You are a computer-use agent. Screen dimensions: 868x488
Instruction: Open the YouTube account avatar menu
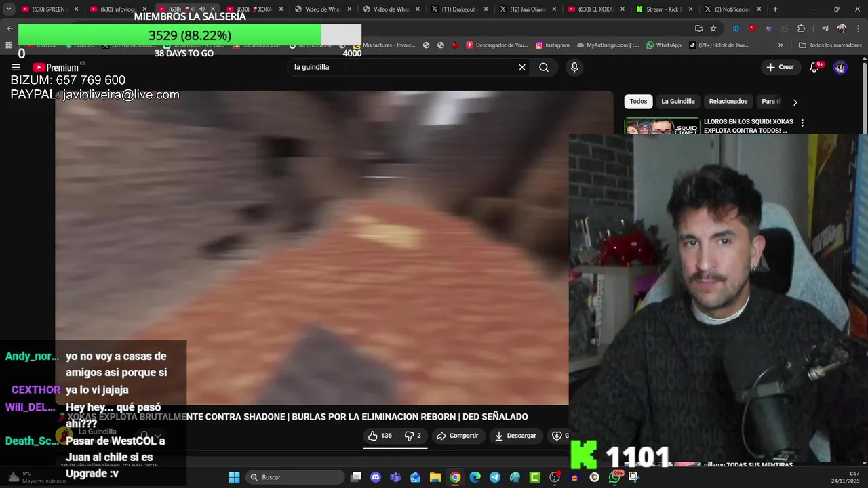coord(840,67)
